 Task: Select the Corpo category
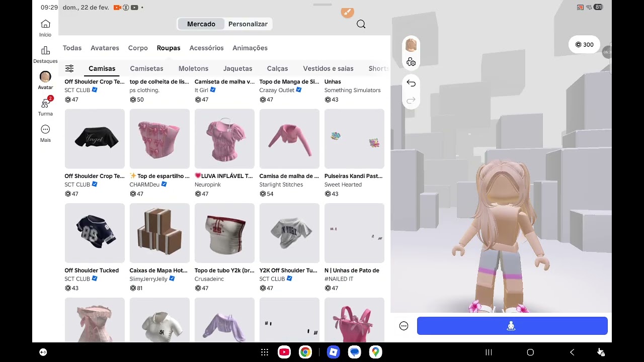click(138, 48)
